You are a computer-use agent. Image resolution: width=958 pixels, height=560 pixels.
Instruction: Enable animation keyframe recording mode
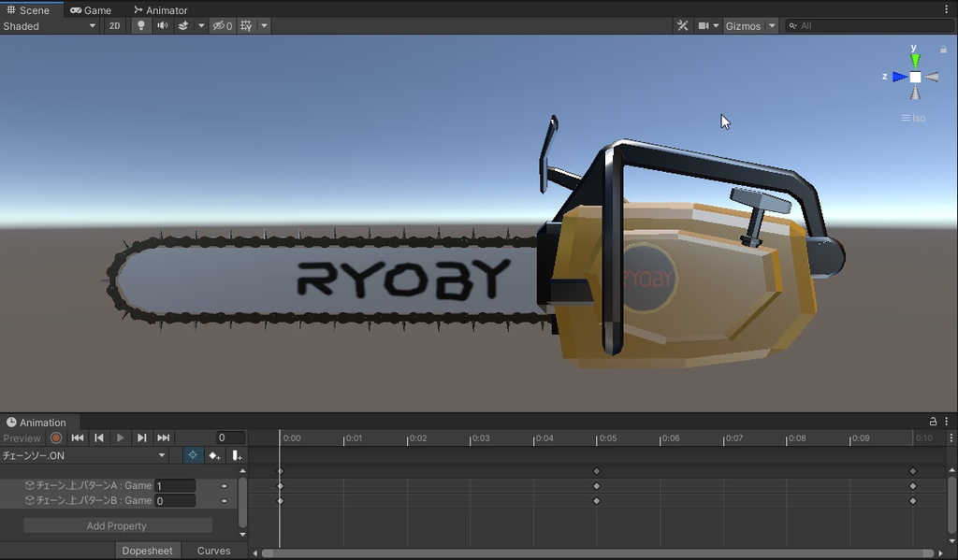(x=56, y=438)
